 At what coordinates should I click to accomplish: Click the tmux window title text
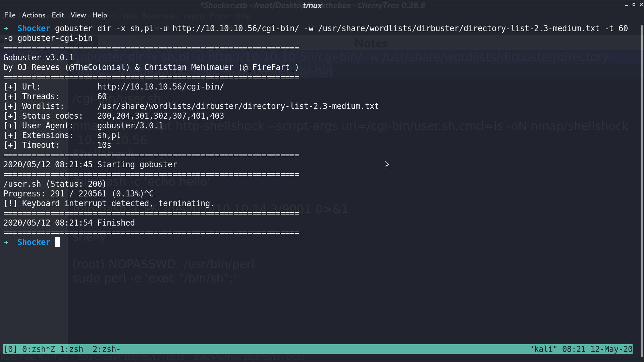pos(312,5)
